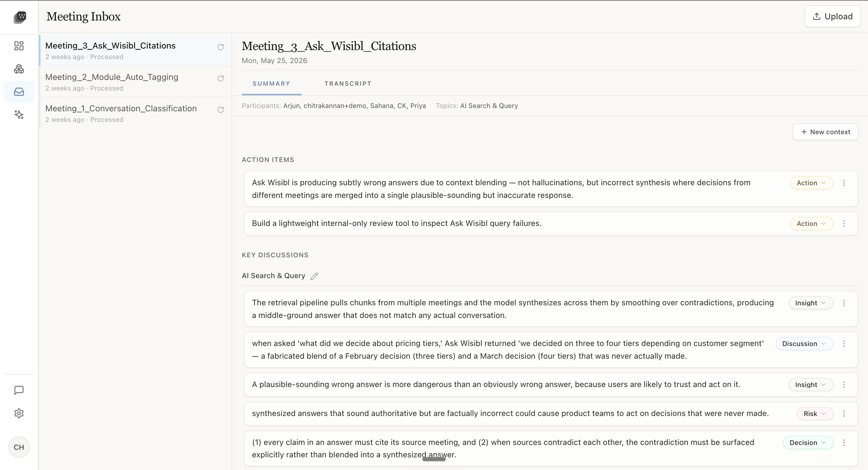The width and height of the screenshot is (868, 470).
Task: Click the plausible-sounding wrong answer insight text
Action: 496,384
